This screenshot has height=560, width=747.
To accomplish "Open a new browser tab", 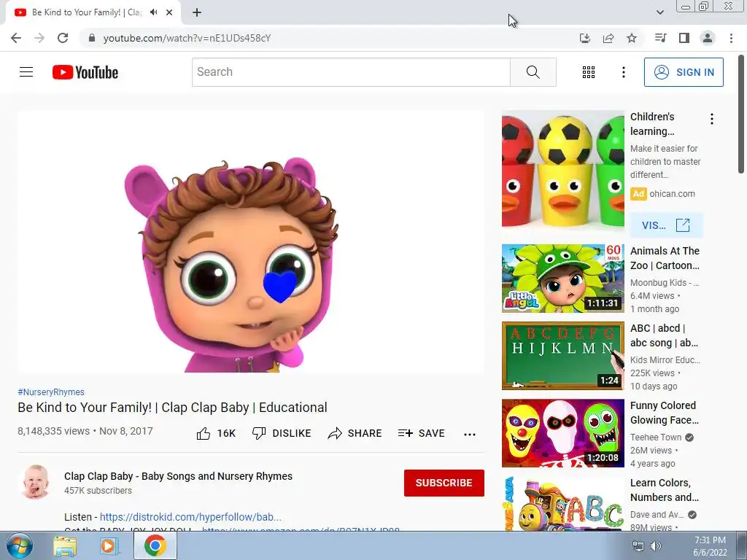I will 197,12.
